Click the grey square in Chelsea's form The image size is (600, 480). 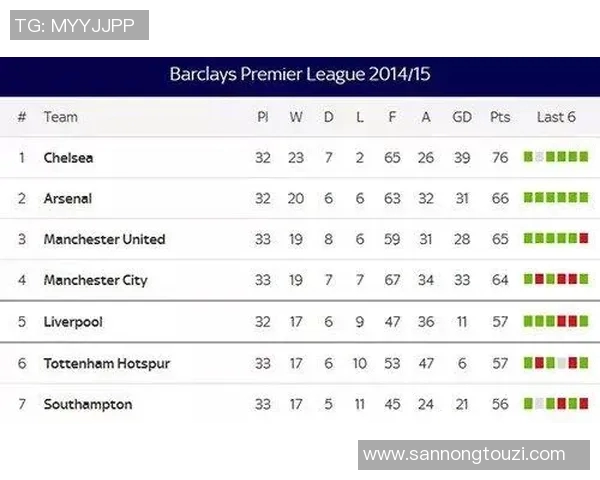(x=540, y=157)
